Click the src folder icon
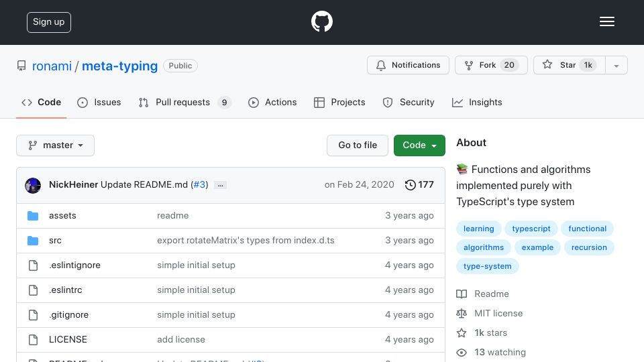Image resolution: width=644 pixels, height=362 pixels. click(x=33, y=241)
